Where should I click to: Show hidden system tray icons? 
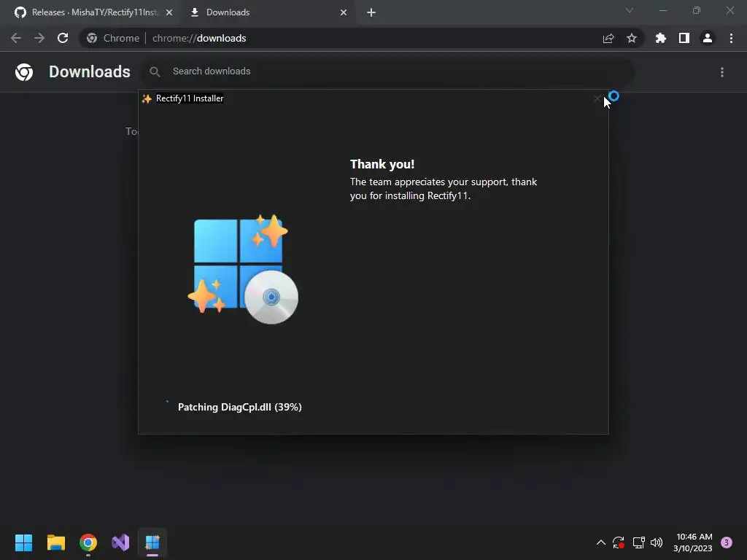[x=601, y=542]
